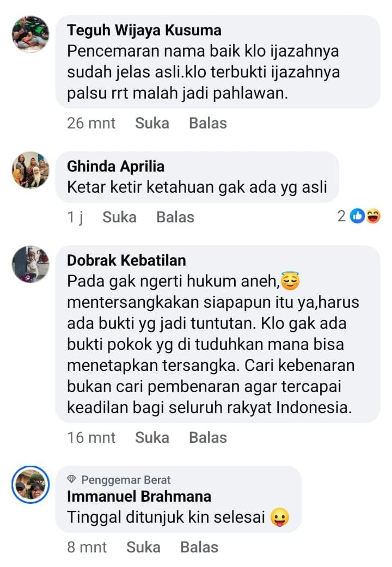
Task: Open the Teguh Wijaya Kusuma name link
Action: pos(144,31)
